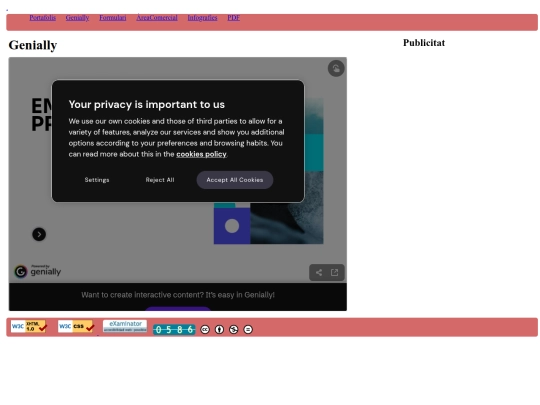The width and height of the screenshot is (540, 405).
Task: Reject all cookies in the privacy dialog
Action: click(x=160, y=180)
